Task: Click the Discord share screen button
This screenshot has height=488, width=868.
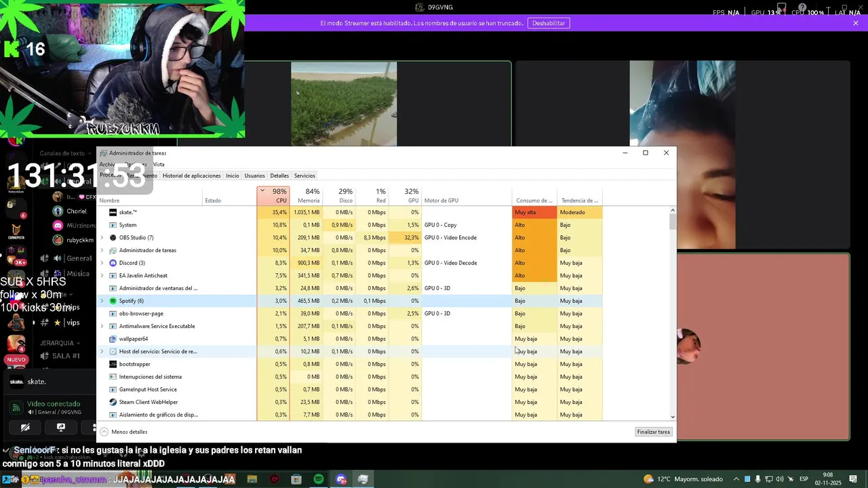Action: pos(61,428)
